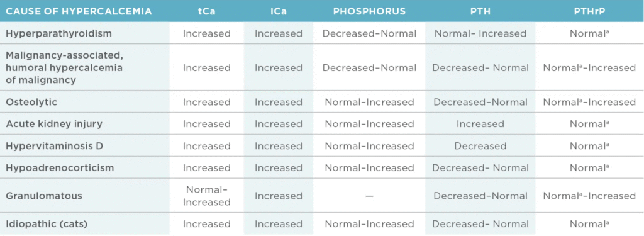Click the Idiopathic (cats) row label
Image resolution: width=644 pixels, height=236 pixels.
(47, 224)
